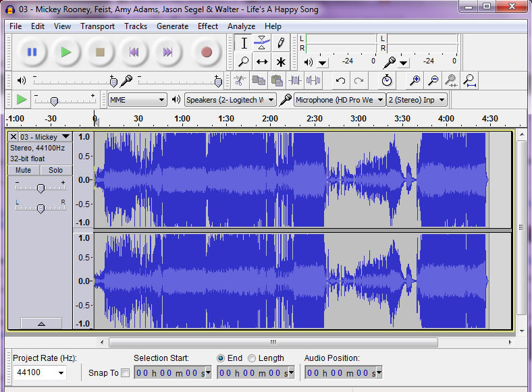Click the output volume slider
532x392 pixels.
[75, 81]
